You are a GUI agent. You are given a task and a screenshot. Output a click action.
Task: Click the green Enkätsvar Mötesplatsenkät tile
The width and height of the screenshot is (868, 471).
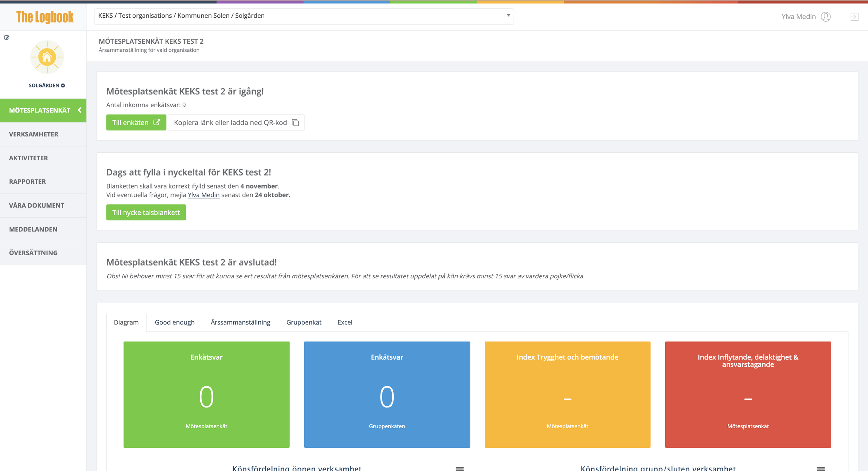point(206,394)
